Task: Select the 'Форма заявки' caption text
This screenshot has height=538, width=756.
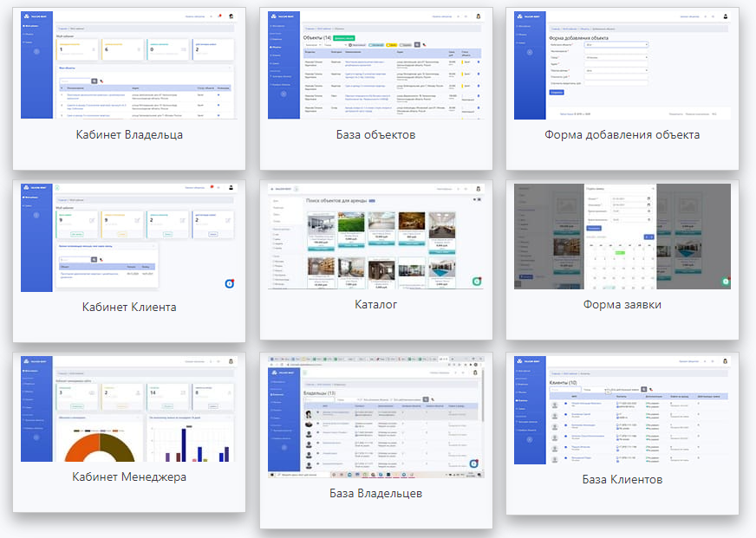Action: coord(622,304)
